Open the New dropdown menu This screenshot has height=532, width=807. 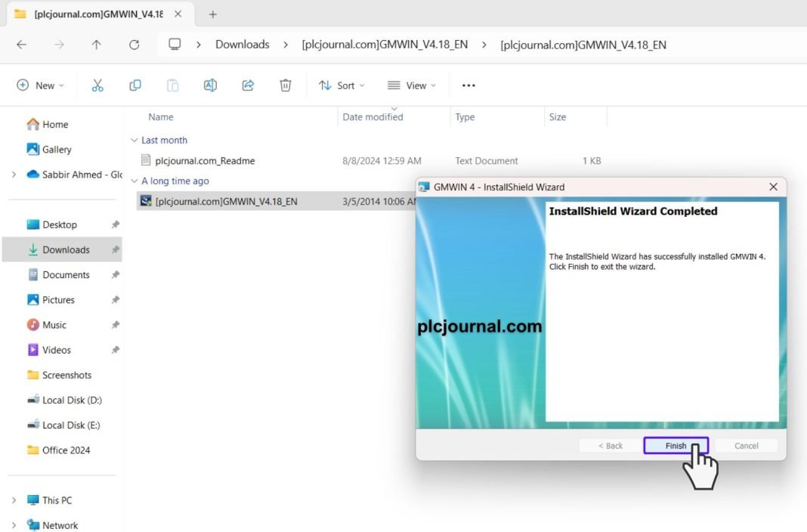tap(41, 85)
